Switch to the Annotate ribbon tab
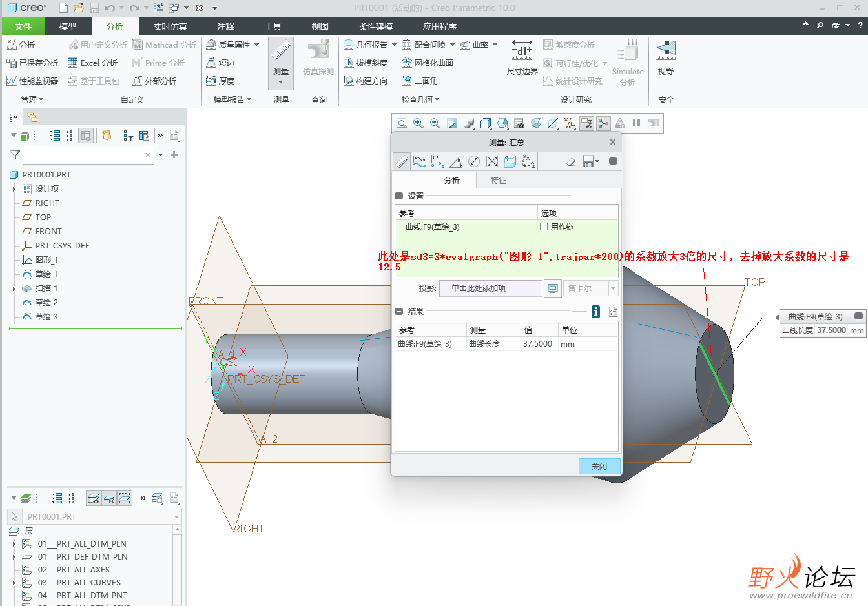Screen dimensions: 868x606 tap(226, 26)
